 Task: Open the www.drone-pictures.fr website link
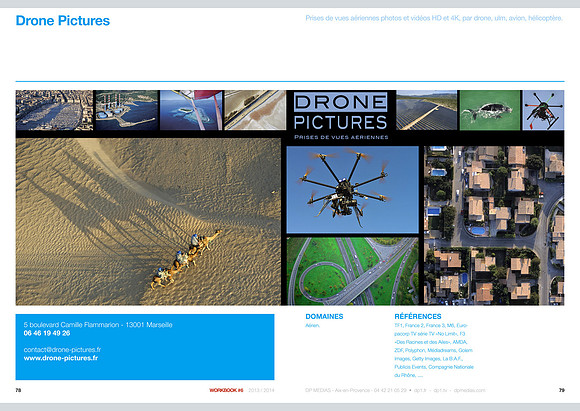(x=61, y=358)
